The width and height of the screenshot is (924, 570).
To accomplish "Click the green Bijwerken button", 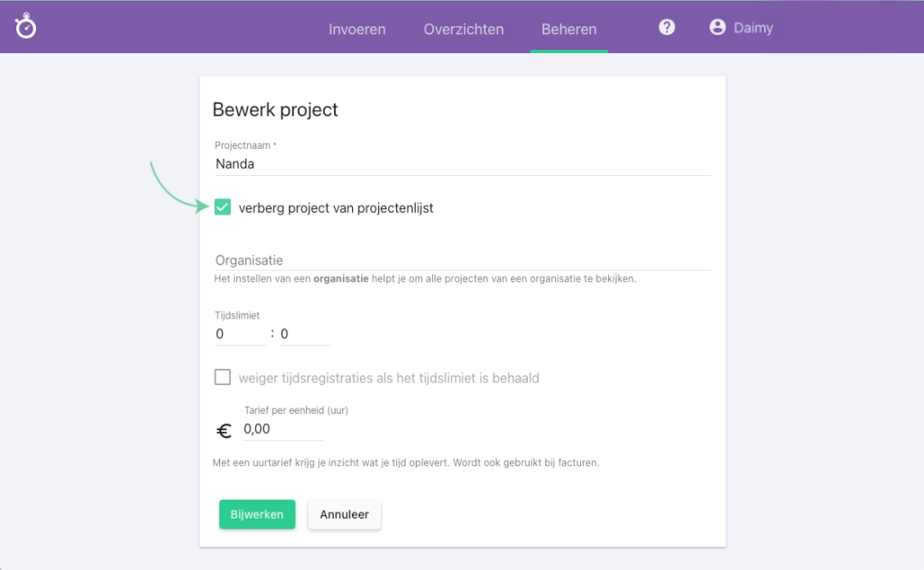I will tap(256, 514).
